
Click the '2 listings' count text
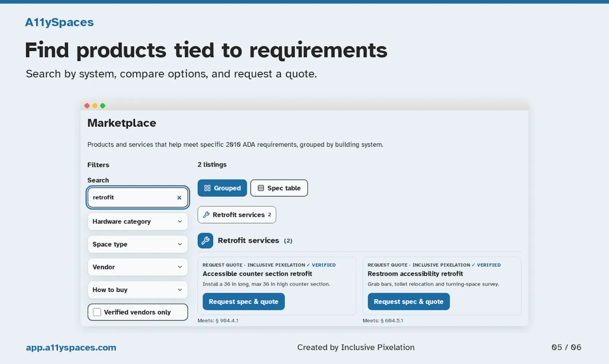pyautogui.click(x=212, y=164)
